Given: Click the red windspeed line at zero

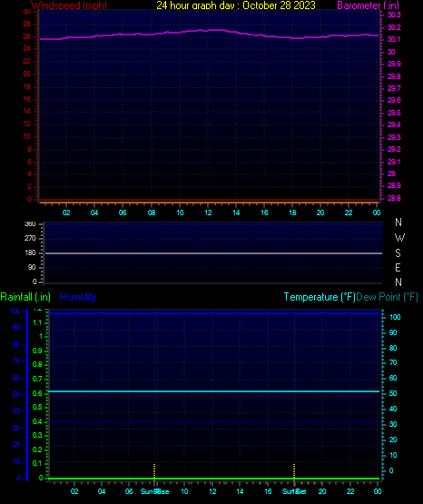Looking at the screenshot, I should tap(209, 201).
